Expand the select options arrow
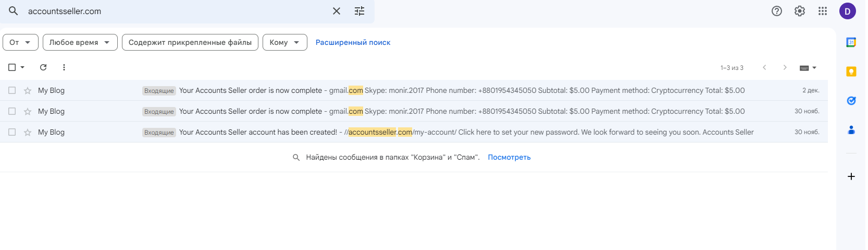 tap(22, 67)
